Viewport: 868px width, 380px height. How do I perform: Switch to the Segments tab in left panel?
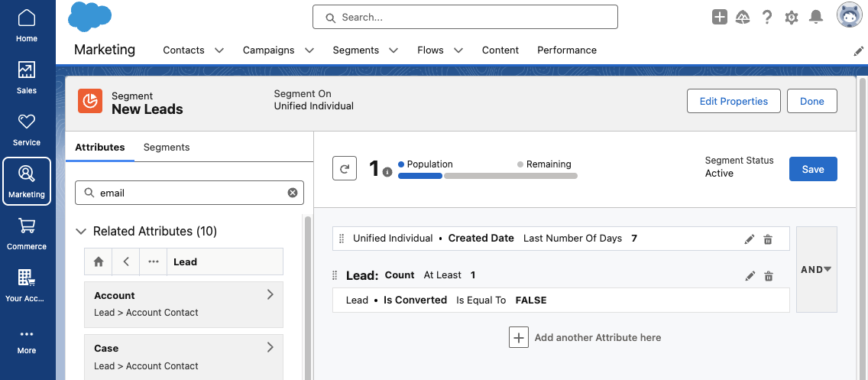tap(167, 148)
